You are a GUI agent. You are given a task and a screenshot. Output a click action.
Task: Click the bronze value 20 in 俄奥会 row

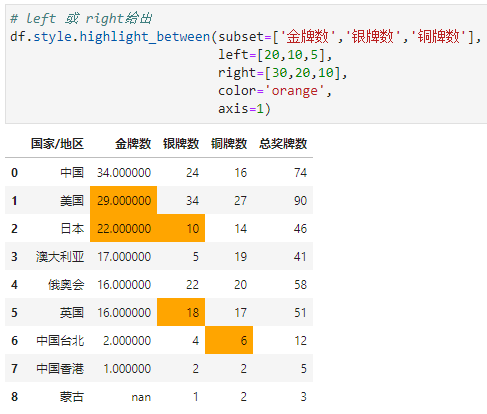click(240, 285)
